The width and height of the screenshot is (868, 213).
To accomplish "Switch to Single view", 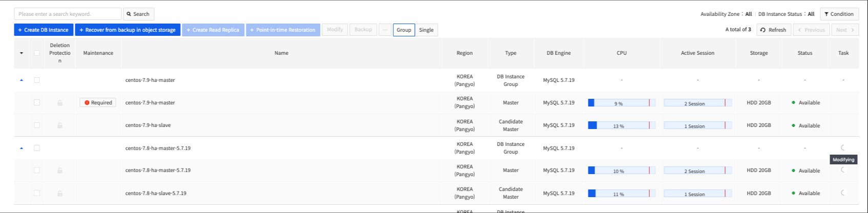I will pyautogui.click(x=426, y=30).
